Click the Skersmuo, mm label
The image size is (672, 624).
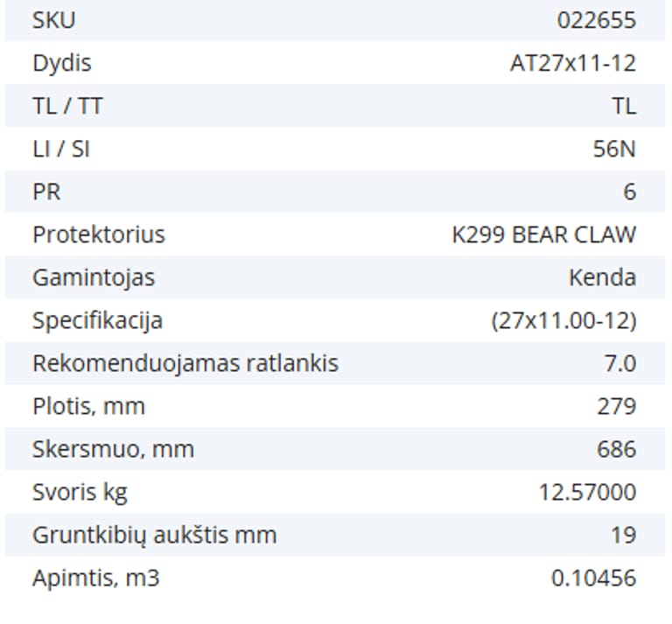coord(113,449)
